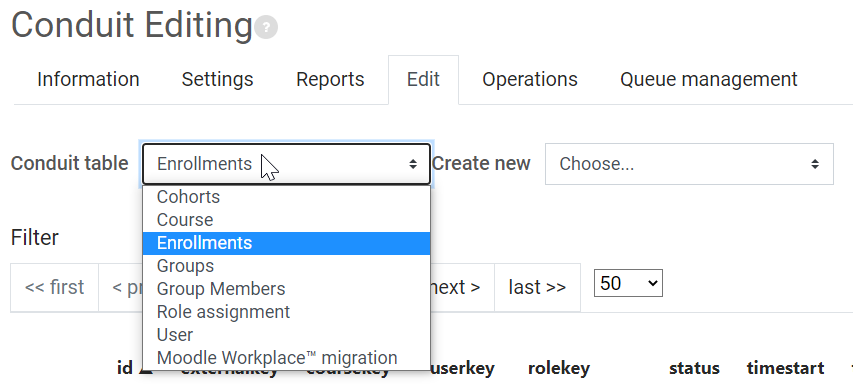Sort by the timestart column header

785,369
